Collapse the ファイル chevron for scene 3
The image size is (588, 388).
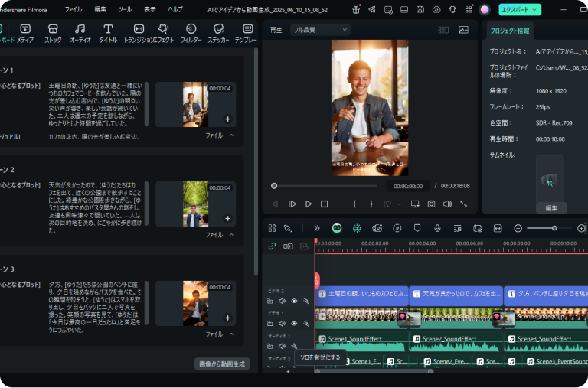pyautogui.click(x=232, y=334)
